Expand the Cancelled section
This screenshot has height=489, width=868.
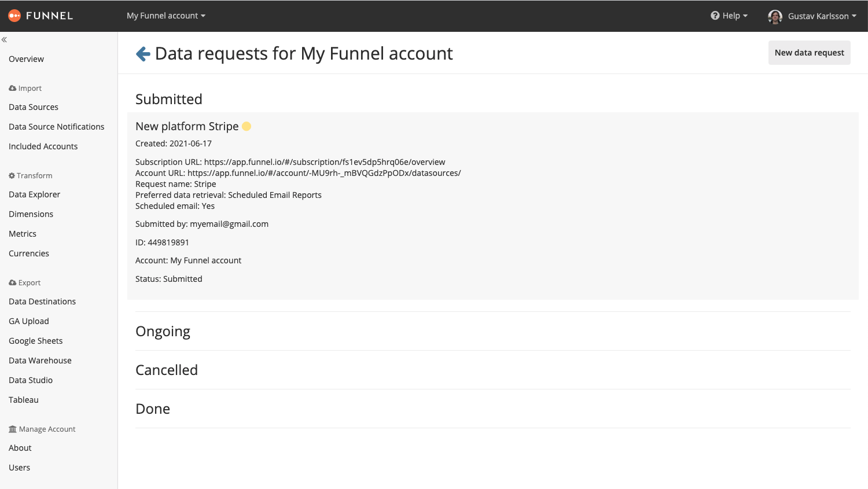click(x=167, y=370)
